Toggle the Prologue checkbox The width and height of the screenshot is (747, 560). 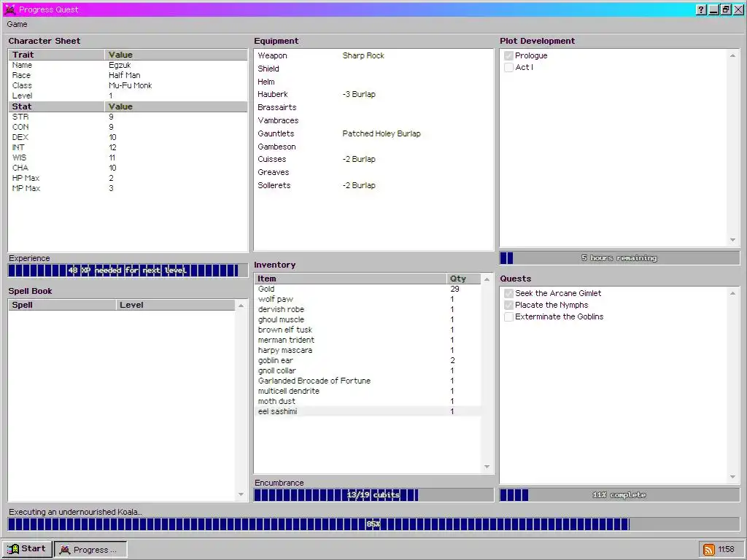pyautogui.click(x=508, y=55)
